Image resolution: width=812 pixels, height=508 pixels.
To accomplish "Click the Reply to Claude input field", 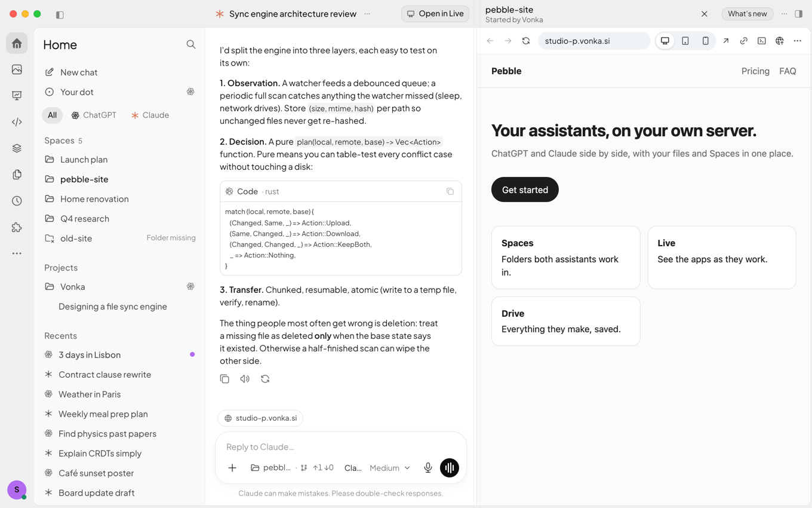I will click(x=340, y=446).
